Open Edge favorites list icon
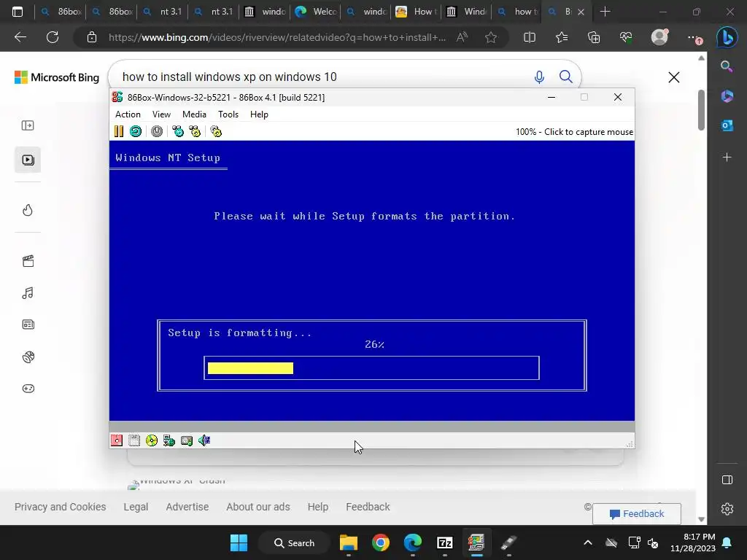 [562, 37]
